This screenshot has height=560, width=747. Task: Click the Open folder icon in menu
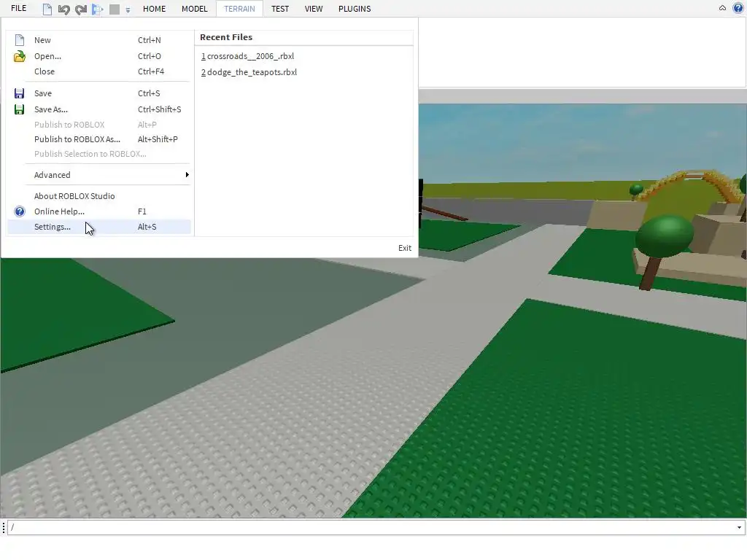coord(20,56)
